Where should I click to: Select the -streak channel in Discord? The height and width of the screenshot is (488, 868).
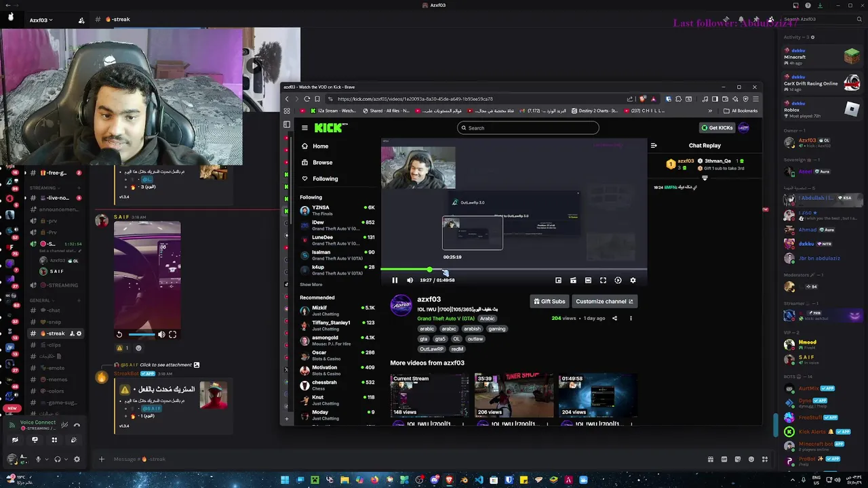point(56,333)
